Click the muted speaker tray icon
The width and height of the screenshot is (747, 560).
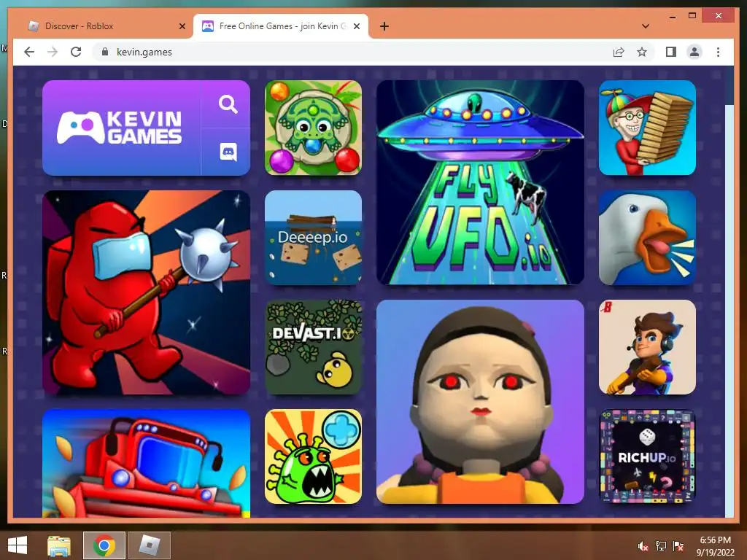(643, 546)
